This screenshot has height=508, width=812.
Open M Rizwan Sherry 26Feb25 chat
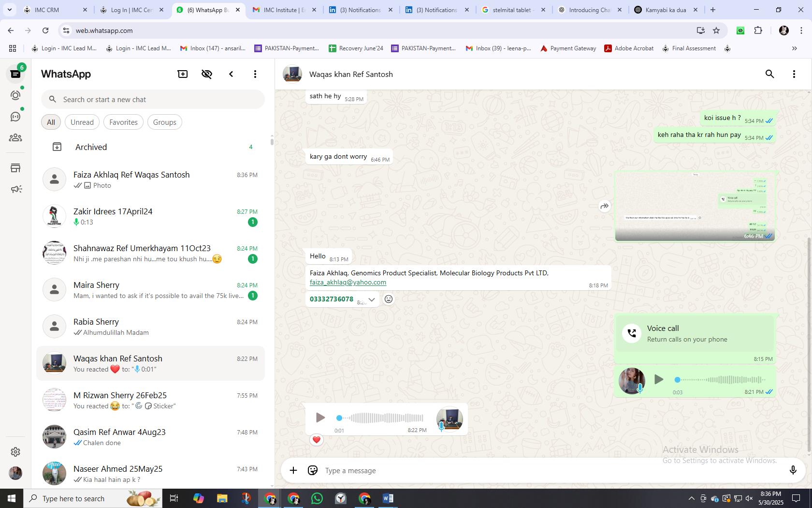point(151,400)
